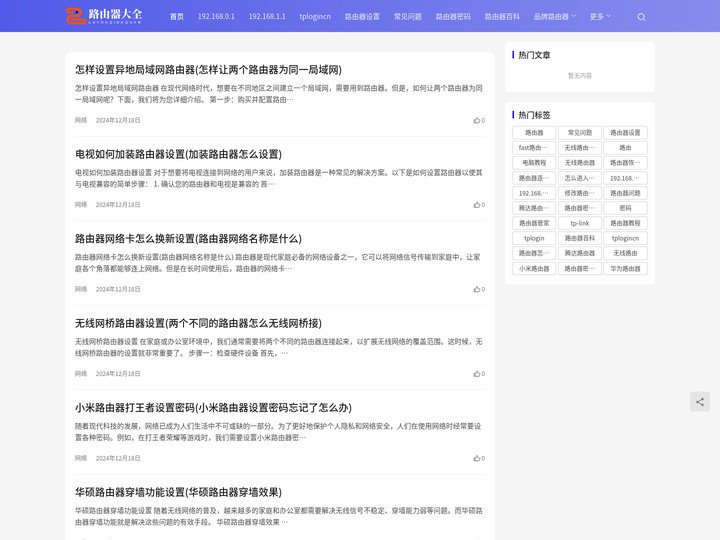Go to 首页 in top navigation
This screenshot has height=540, width=720.
tap(177, 17)
